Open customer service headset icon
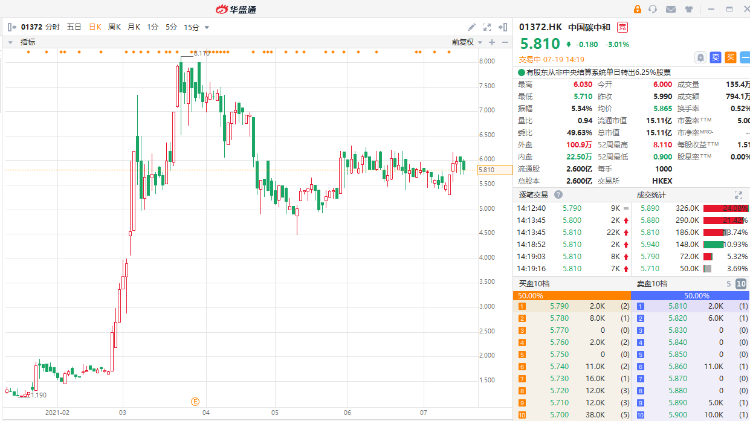The height and width of the screenshot is (421, 750). point(653,9)
